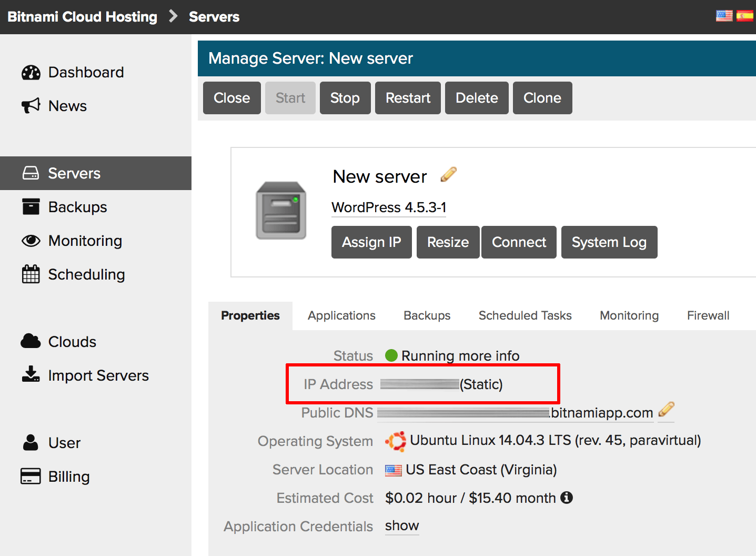Switch language with the Spanish flag icon
756x556 pixels.
[x=745, y=16]
